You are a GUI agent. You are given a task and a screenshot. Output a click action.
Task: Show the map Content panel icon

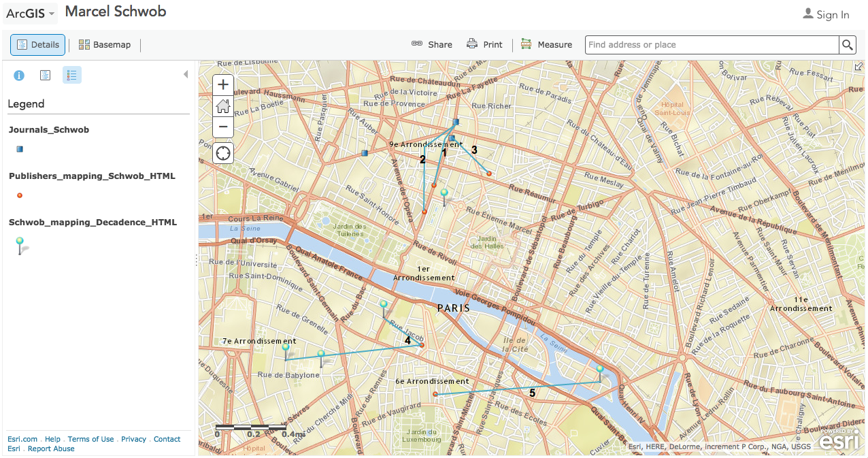click(45, 76)
